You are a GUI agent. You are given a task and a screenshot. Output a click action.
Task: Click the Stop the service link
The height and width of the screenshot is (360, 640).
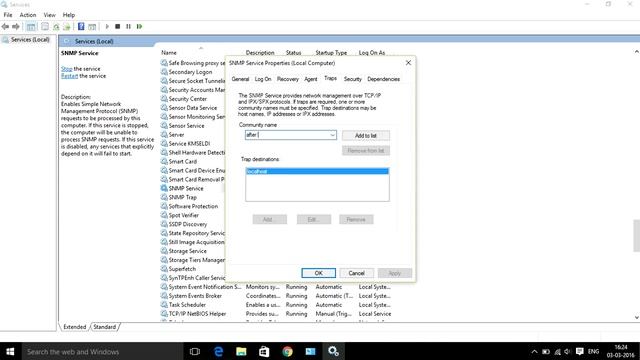point(67,69)
